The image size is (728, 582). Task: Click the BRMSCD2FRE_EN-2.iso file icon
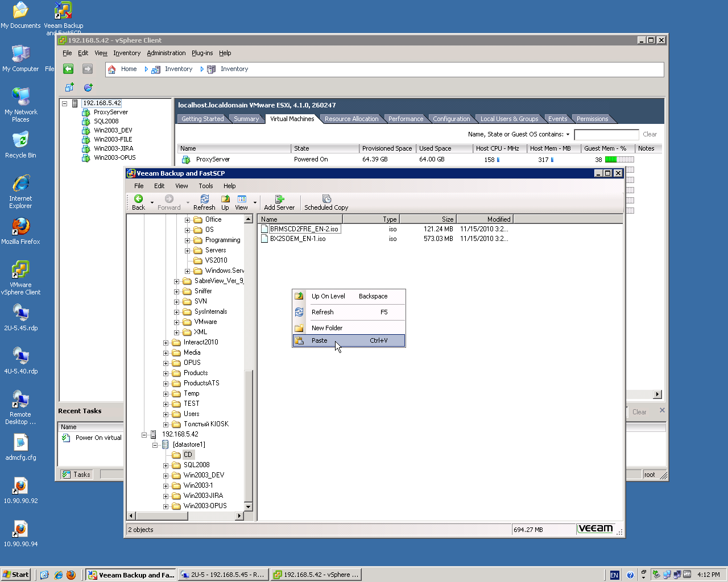[264, 229]
